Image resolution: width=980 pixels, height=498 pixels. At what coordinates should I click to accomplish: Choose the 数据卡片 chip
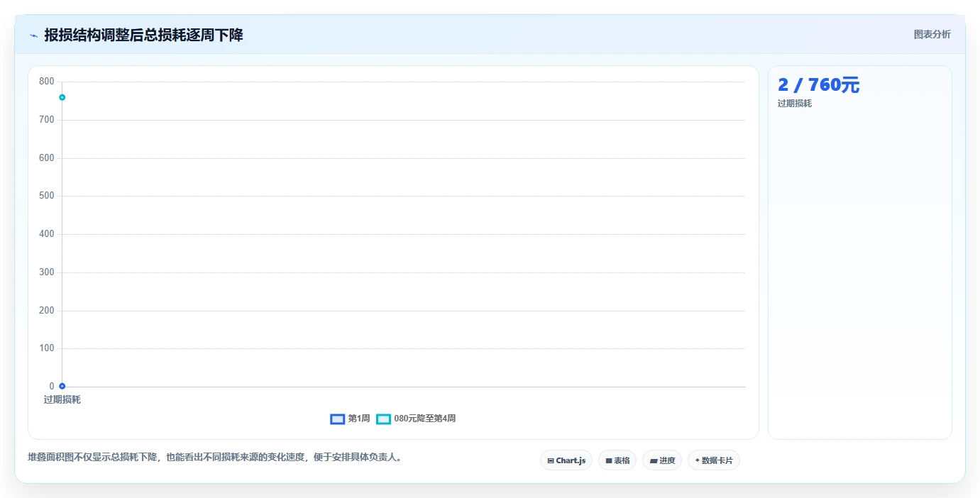pos(714,460)
